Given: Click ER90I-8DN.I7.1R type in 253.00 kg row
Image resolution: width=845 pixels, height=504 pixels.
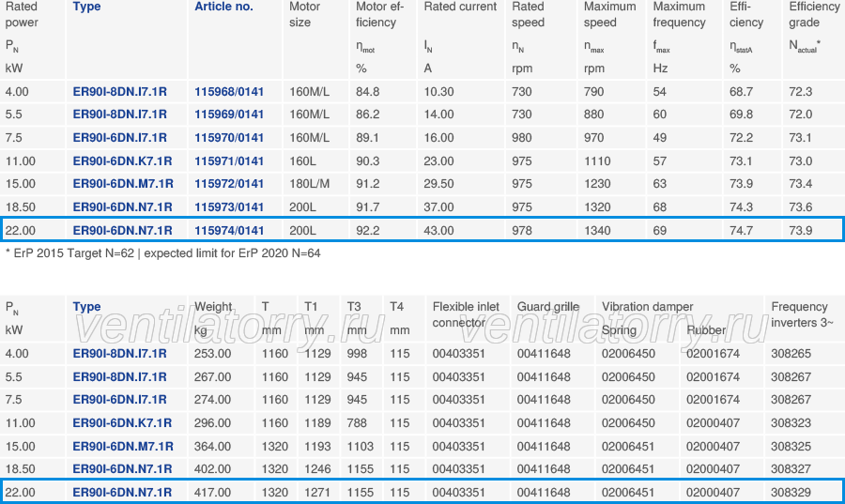Looking at the screenshot, I should coord(119,354).
